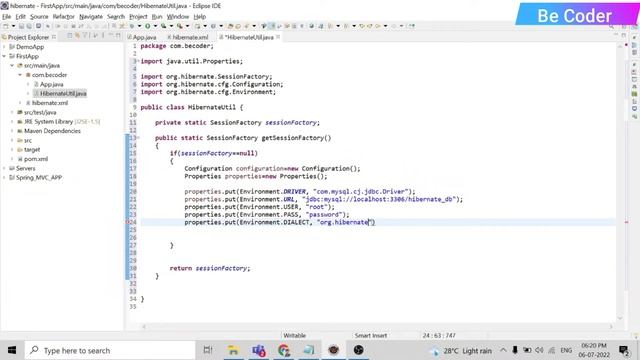Click the green Run toolbar icon

pos(147,26)
